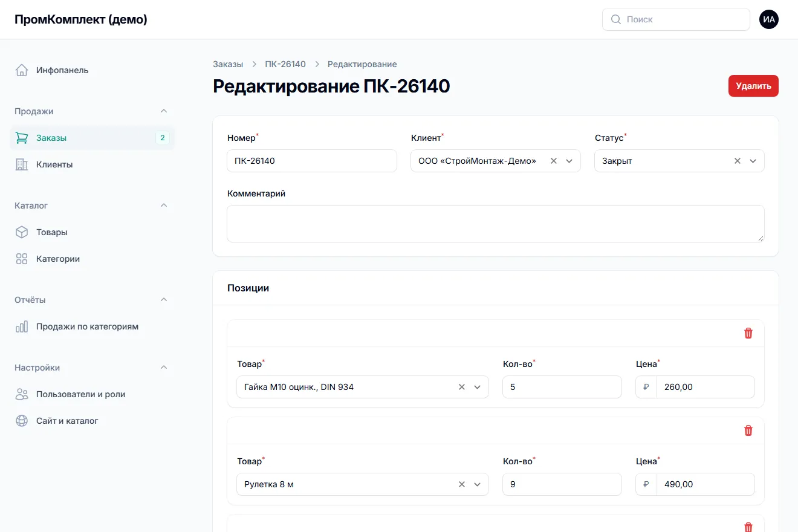Clear the Гайка М10 product selection
798x532 pixels.
click(461, 387)
